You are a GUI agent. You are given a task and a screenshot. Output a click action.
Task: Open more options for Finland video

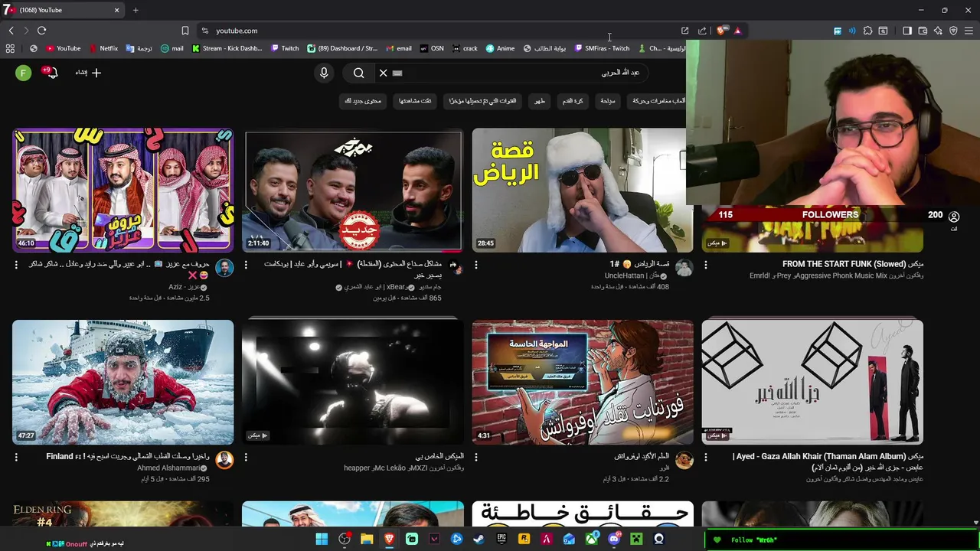point(16,457)
